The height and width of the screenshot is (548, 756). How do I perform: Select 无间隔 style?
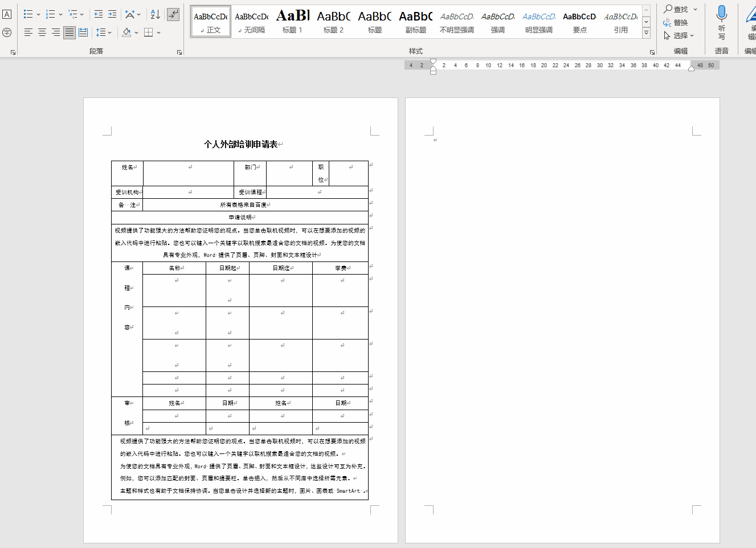252,22
